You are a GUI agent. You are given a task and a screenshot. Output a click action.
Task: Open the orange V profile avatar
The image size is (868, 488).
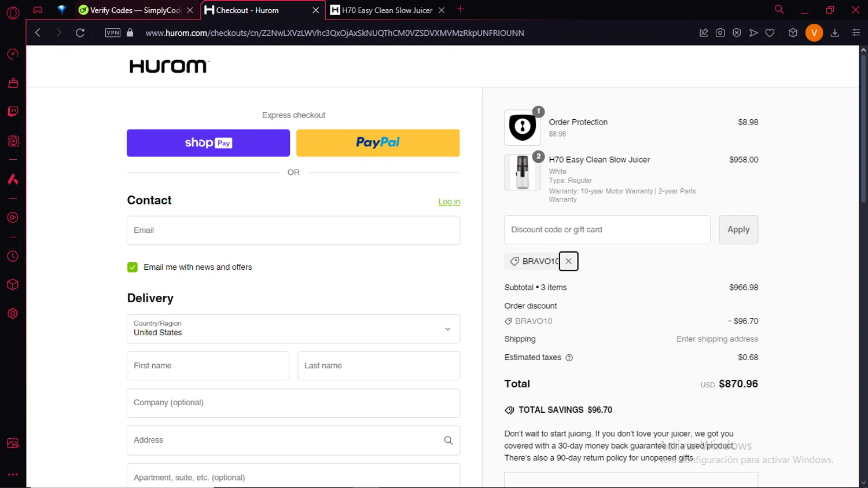click(x=814, y=33)
